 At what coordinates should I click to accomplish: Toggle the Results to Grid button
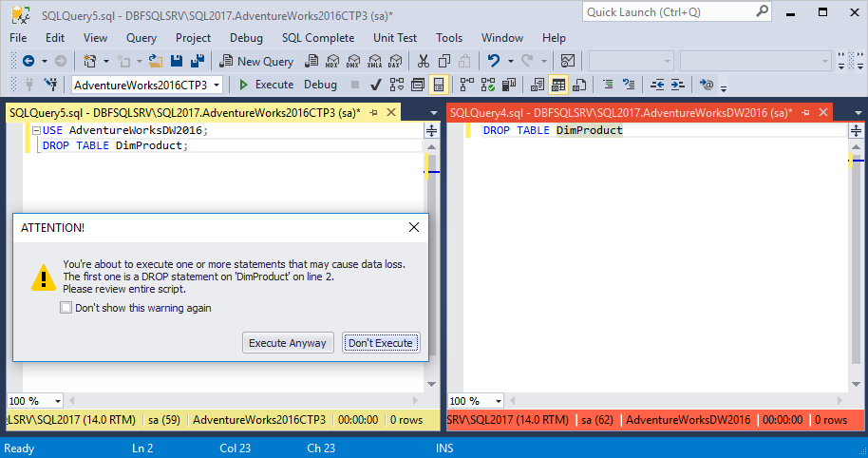(558, 85)
